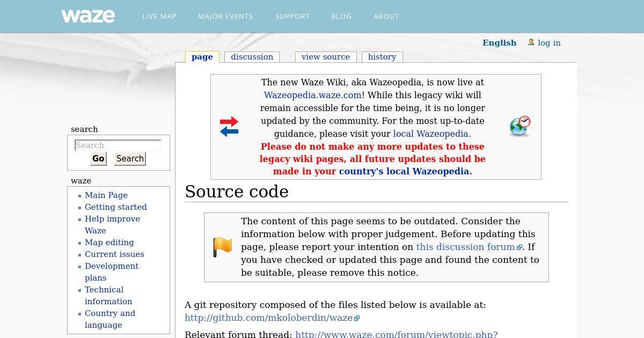Click the Go button
644x338 pixels.
98,158
